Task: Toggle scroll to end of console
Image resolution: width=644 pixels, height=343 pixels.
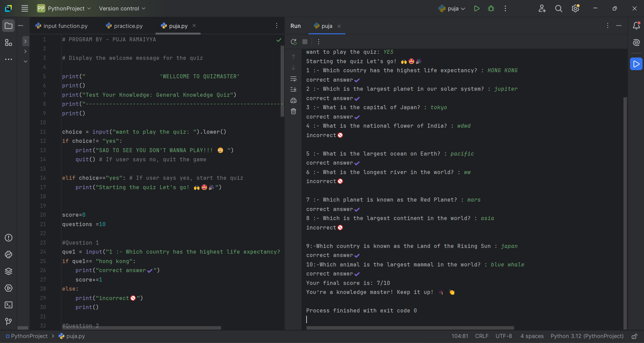Action: [293, 89]
